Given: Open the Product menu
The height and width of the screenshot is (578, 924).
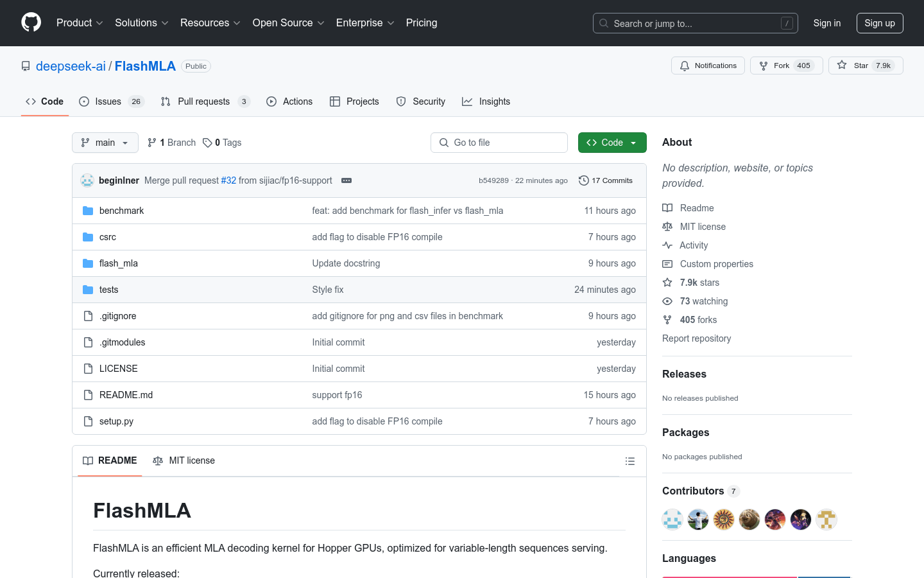Looking at the screenshot, I should point(80,23).
